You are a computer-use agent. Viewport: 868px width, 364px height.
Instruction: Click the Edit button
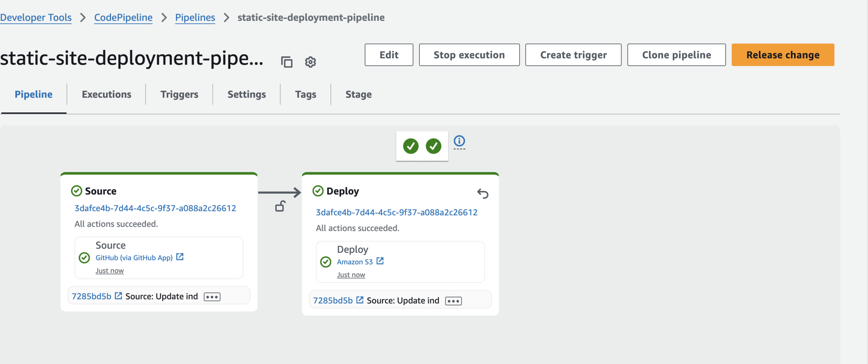[x=389, y=55]
